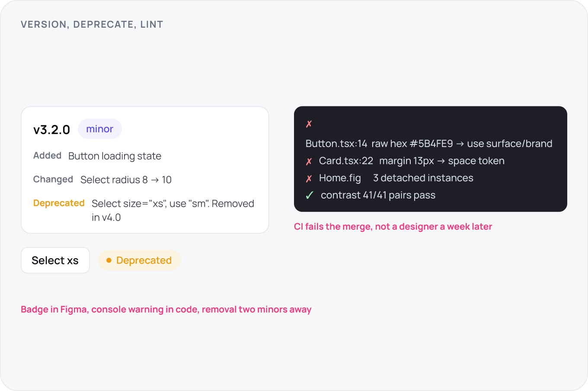Click the "VERSION, DEPRECATE, LINT" heading
Viewport: 588px width, 391px height.
[92, 25]
